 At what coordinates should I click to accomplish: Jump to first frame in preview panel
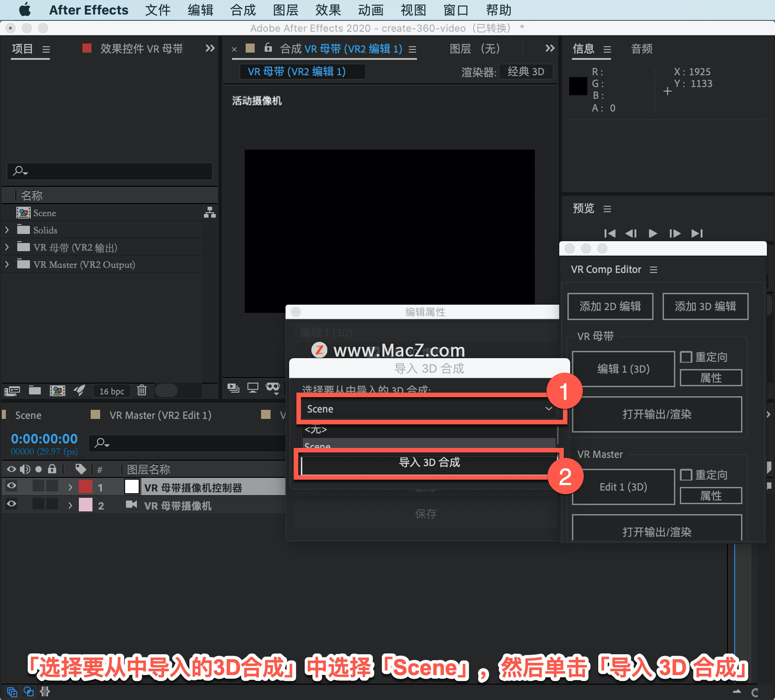tap(610, 233)
